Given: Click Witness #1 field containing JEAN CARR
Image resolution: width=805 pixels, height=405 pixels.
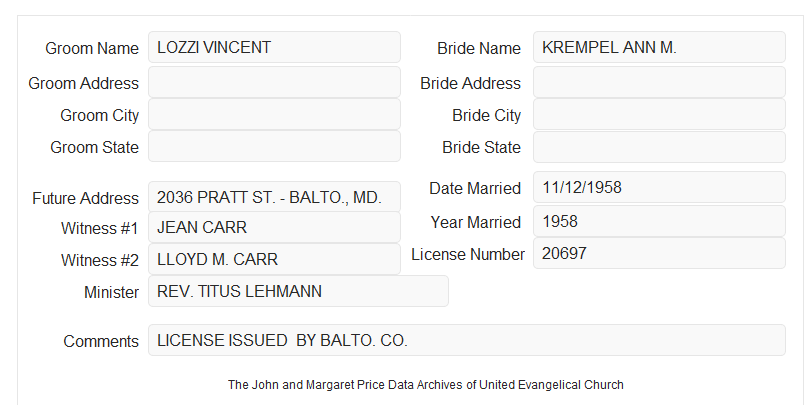Looking at the screenshot, I should coord(274,227).
